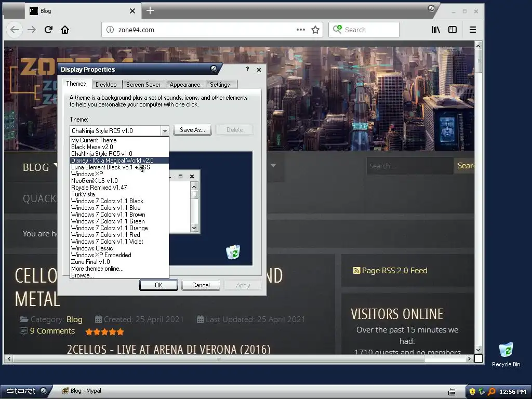532x399 pixels.
Task: Open the Start menu
Action: 26,391
